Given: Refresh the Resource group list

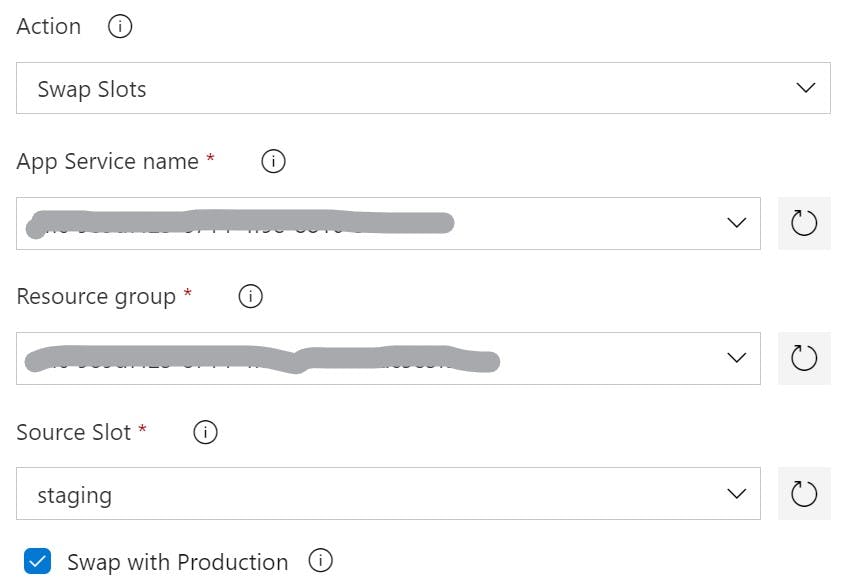Looking at the screenshot, I should (804, 358).
